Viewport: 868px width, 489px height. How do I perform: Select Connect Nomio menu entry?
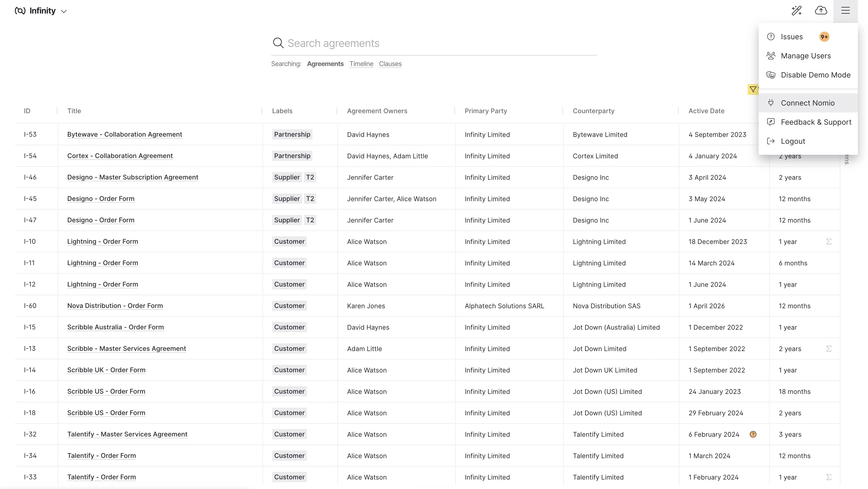pyautogui.click(x=808, y=103)
